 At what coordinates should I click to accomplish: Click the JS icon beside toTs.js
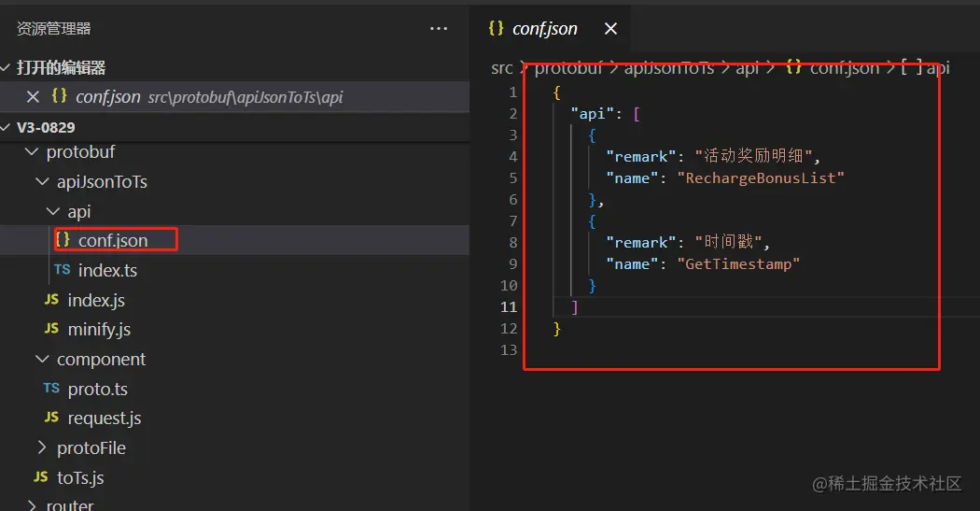(x=41, y=477)
